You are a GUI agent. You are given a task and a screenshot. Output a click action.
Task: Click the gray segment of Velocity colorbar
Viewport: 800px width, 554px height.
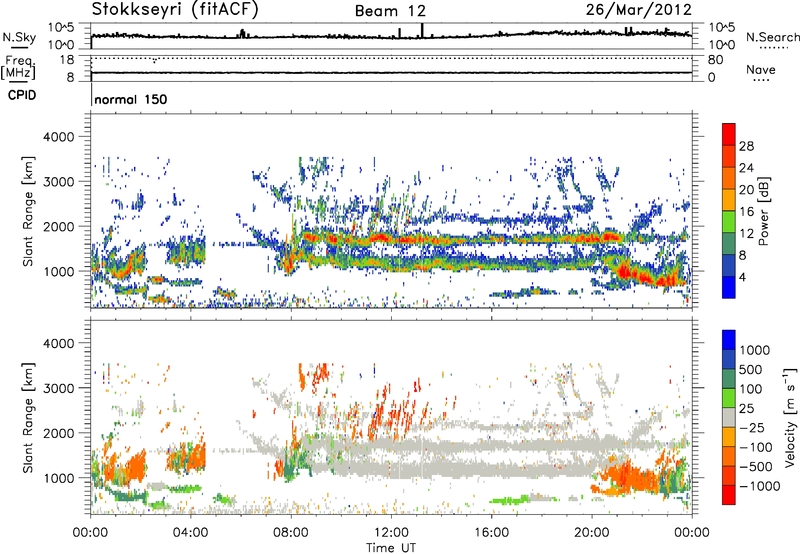pyautogui.click(x=729, y=418)
